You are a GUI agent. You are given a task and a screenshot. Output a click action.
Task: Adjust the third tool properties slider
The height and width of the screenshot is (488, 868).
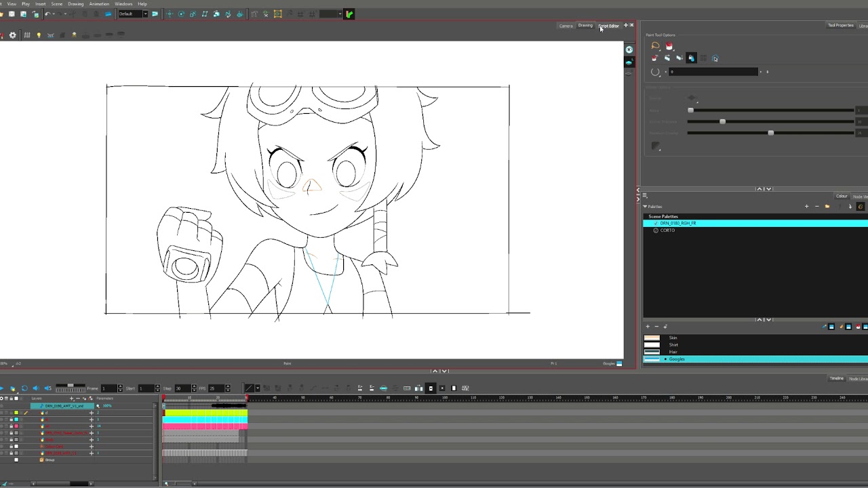coord(770,133)
